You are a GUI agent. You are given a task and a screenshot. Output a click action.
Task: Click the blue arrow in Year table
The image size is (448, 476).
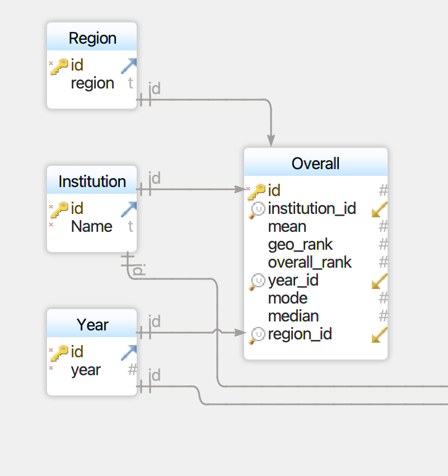[129, 352]
